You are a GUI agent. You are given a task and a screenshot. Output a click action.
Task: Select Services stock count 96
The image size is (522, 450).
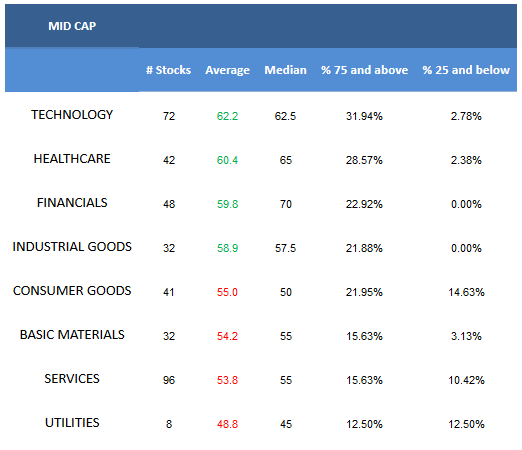coord(169,380)
